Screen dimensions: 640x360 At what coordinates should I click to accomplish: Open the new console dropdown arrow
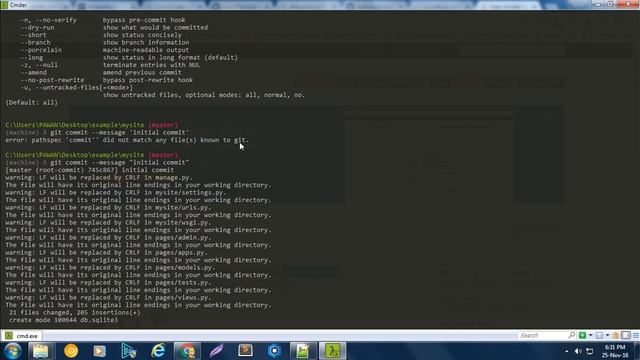[x=590, y=336]
